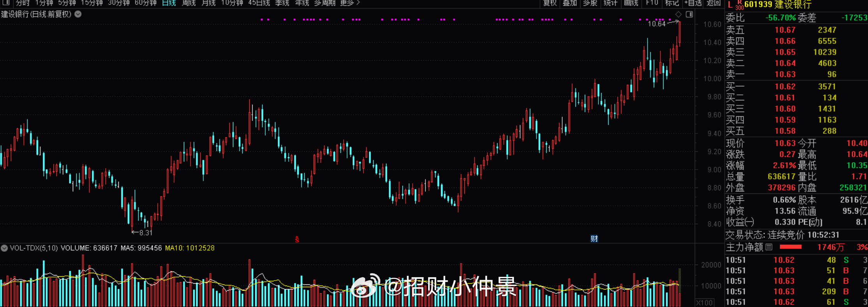Screen dimensions: 868x307
Task: Click the R300 badge beside stock code
Action: [x=739, y=5]
